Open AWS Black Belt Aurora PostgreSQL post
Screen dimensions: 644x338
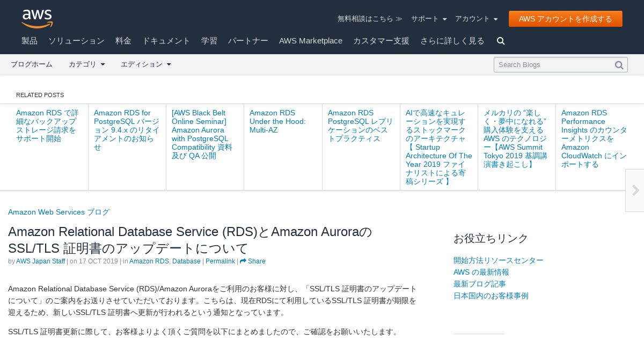pyautogui.click(x=202, y=134)
